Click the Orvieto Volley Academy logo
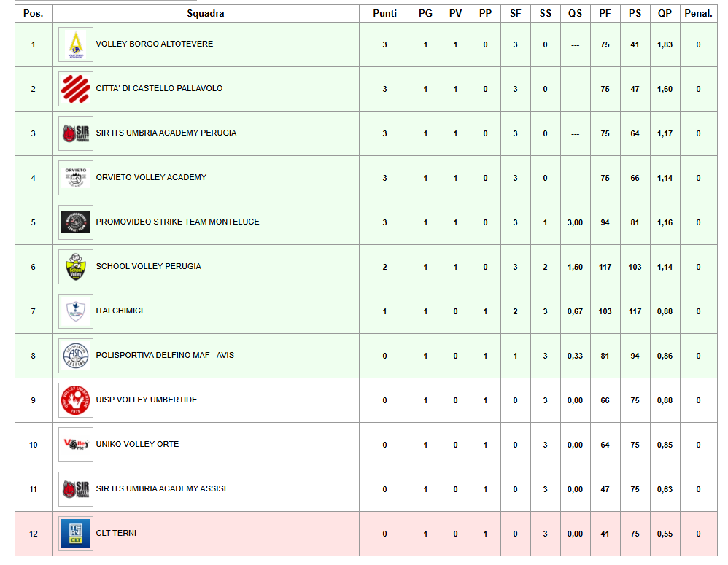This screenshot has height=565, width=728. tap(76, 178)
